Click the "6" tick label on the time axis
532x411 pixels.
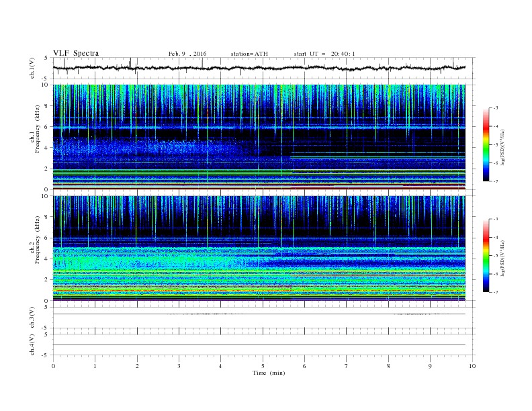point(305,366)
